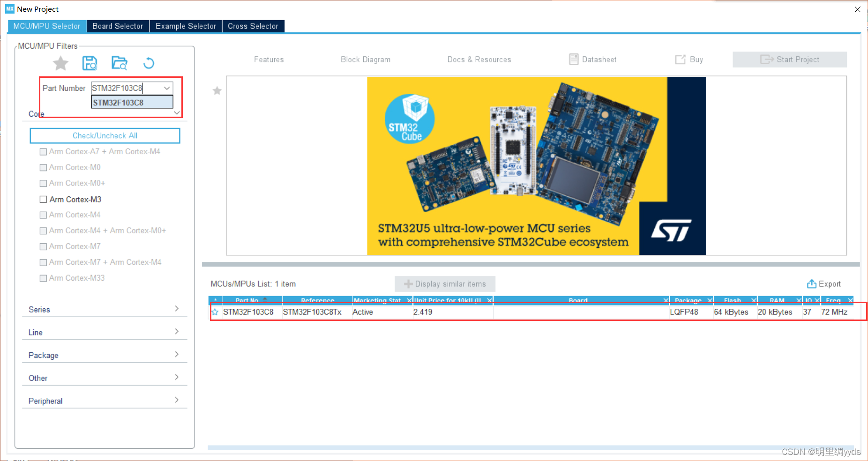Sort by the Reference column header
This screenshot has width=868, height=461.
[317, 300]
